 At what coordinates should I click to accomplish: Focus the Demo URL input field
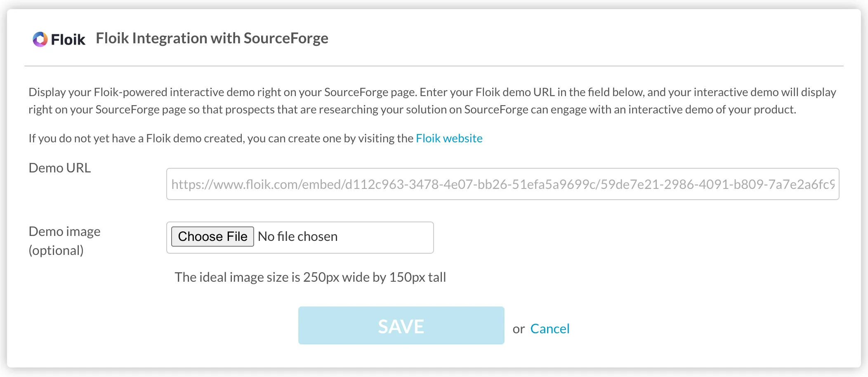pyautogui.click(x=502, y=184)
